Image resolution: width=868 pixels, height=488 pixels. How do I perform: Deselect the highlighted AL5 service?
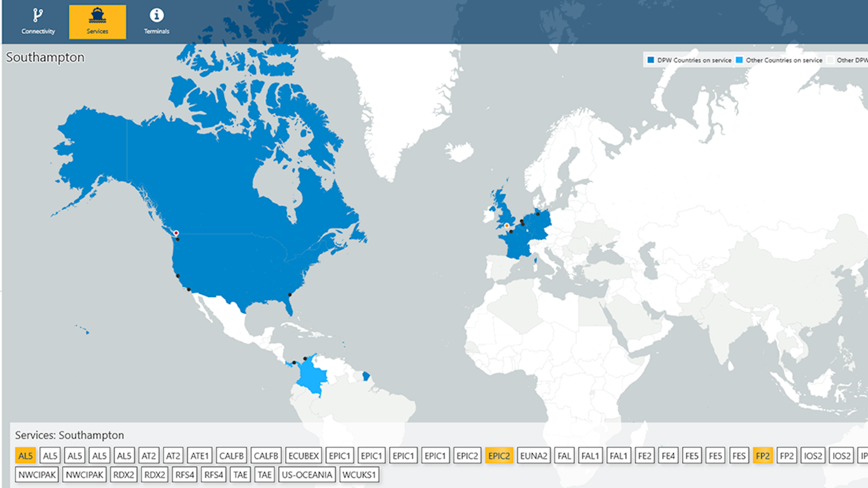25,456
